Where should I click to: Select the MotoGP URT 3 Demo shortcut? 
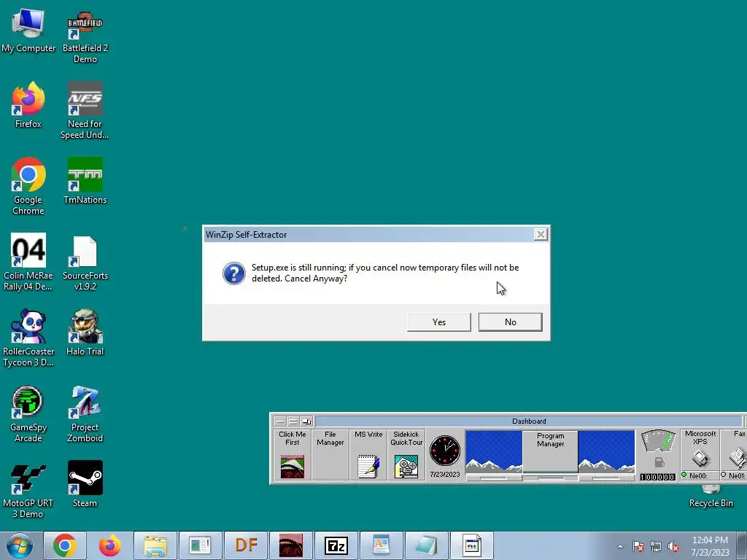(x=28, y=491)
